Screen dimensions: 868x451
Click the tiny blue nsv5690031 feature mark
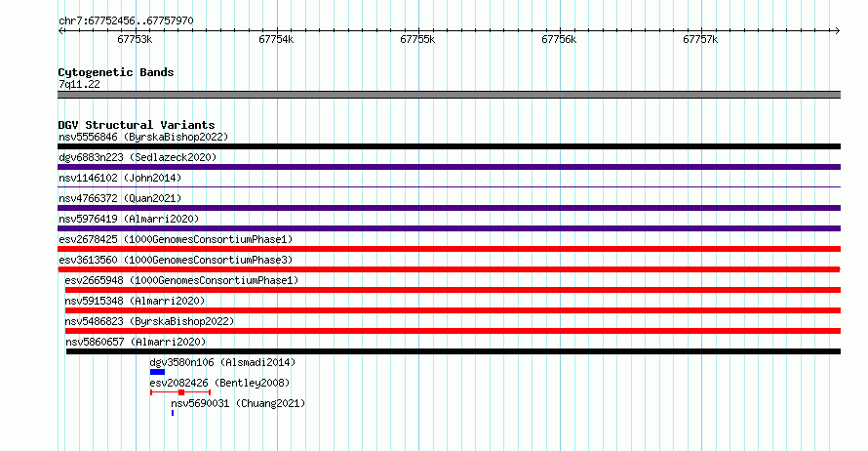click(x=173, y=413)
